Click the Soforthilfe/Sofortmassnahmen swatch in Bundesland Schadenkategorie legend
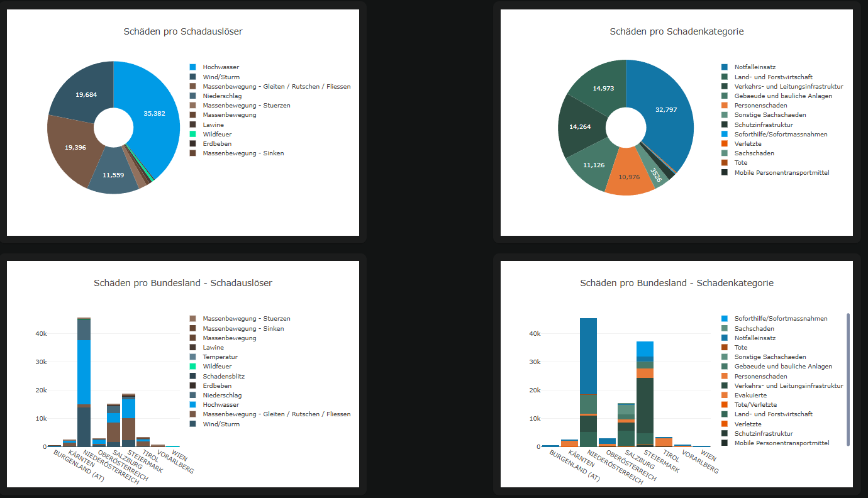The width and height of the screenshot is (868, 498). 725,319
